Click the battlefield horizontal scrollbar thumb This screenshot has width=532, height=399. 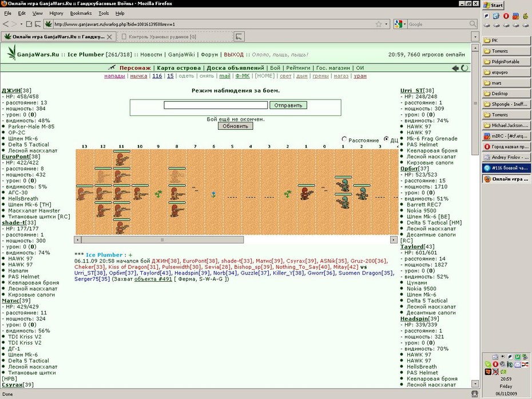tap(162, 240)
